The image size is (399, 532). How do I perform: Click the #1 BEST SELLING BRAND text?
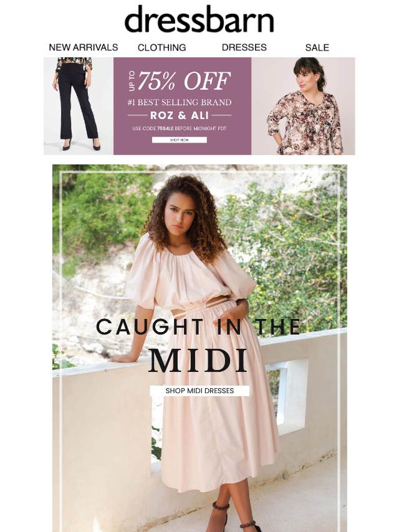(x=180, y=102)
